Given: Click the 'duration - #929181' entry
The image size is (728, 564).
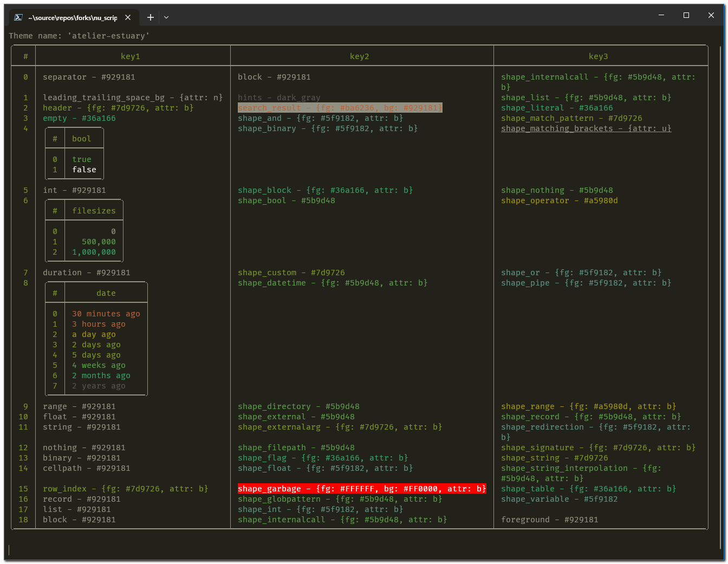Looking at the screenshot, I should tap(87, 273).
